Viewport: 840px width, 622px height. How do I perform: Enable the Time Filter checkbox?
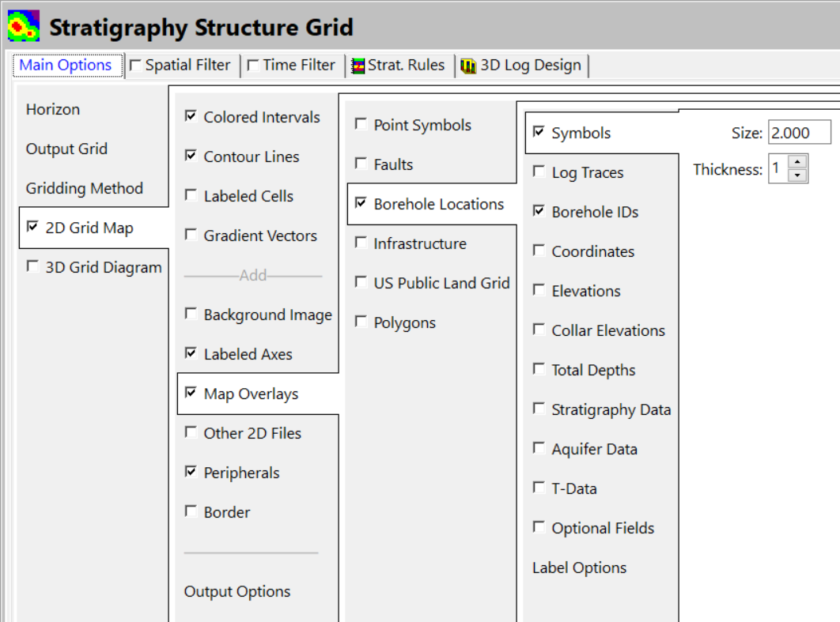tap(254, 66)
